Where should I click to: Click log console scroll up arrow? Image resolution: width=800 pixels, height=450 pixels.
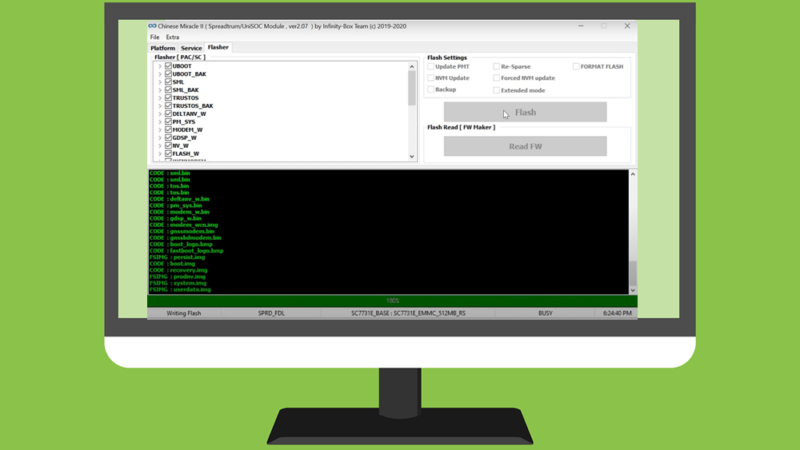point(633,174)
